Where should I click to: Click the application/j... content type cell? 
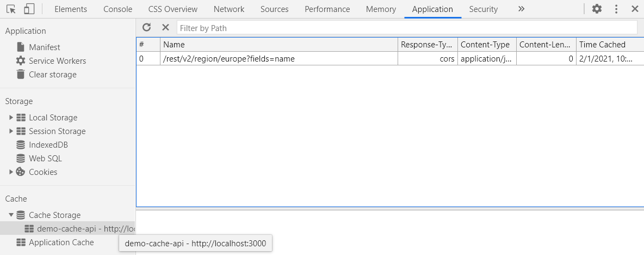click(x=487, y=59)
